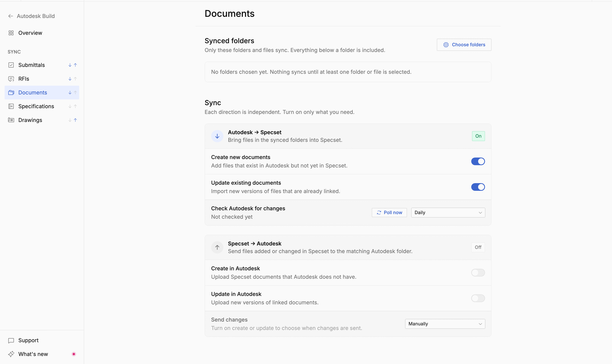Enable Update in Autodesk switch

(478, 298)
